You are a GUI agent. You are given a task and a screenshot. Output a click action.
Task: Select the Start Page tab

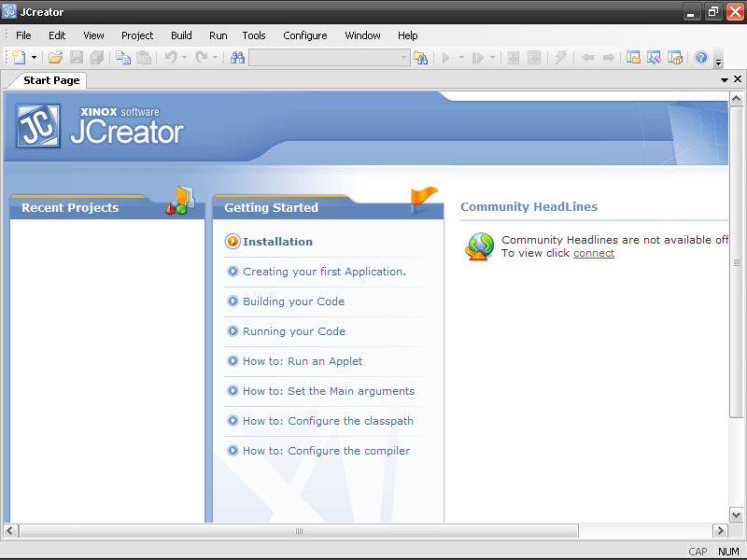pyautogui.click(x=51, y=80)
